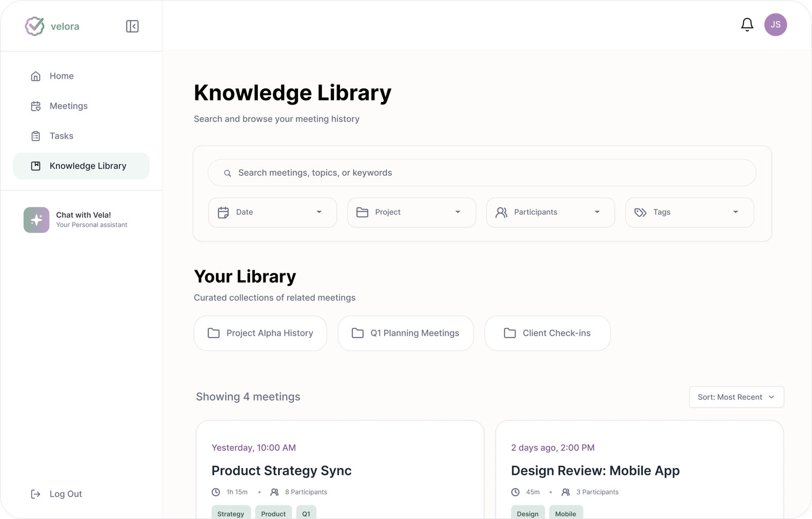Screen dimensions: 812x519
Task: Click participants icon beside 8 Participants
Action: 275,492
